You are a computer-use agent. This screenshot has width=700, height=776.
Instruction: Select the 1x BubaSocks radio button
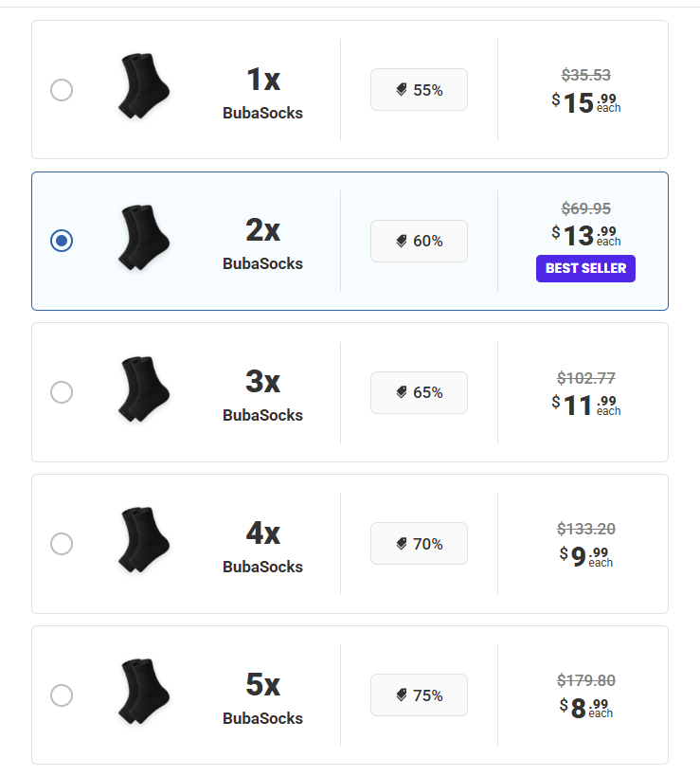tap(62, 90)
